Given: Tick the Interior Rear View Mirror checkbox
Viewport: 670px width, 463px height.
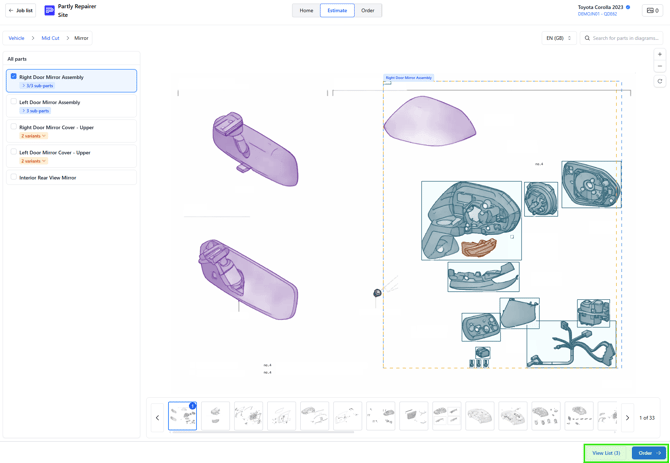Looking at the screenshot, I should (14, 177).
